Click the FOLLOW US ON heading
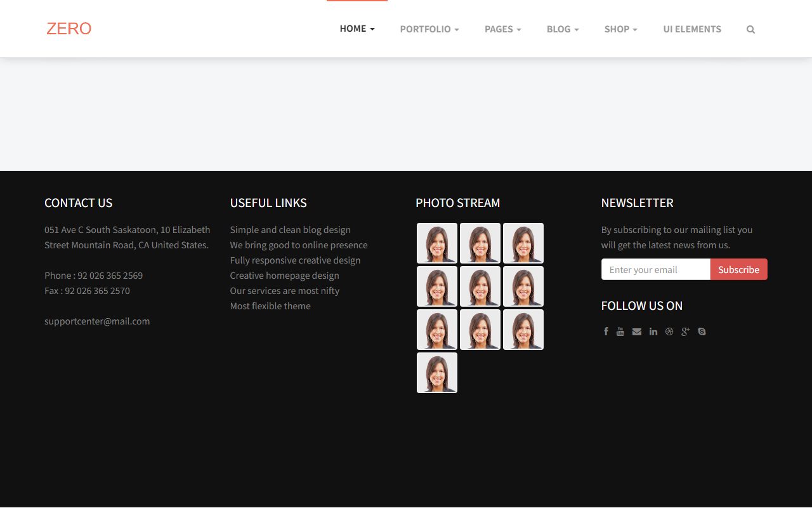Screen dimensions: 812x508 point(641,306)
